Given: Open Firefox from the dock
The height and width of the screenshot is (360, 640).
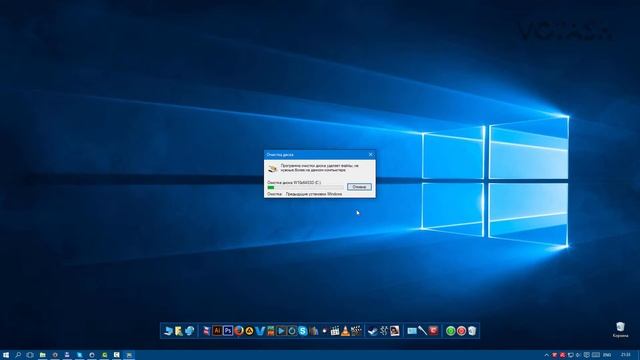Looking at the screenshot, I should click(239, 331).
